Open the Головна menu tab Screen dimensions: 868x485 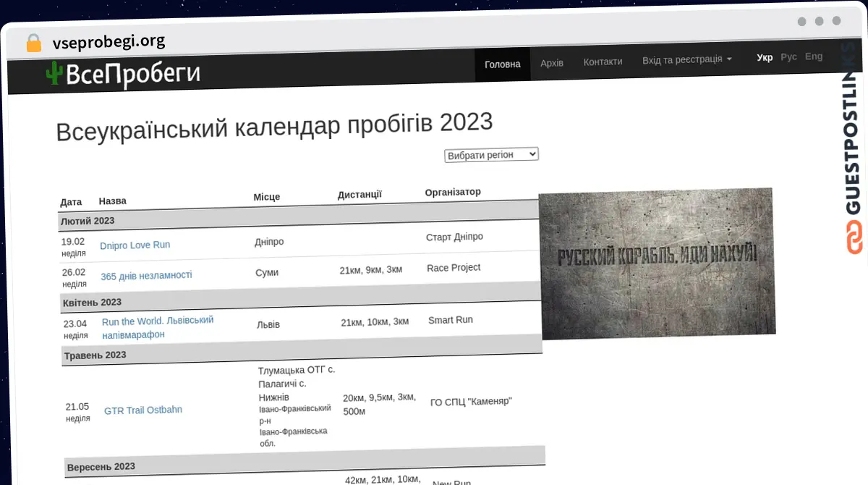click(502, 64)
